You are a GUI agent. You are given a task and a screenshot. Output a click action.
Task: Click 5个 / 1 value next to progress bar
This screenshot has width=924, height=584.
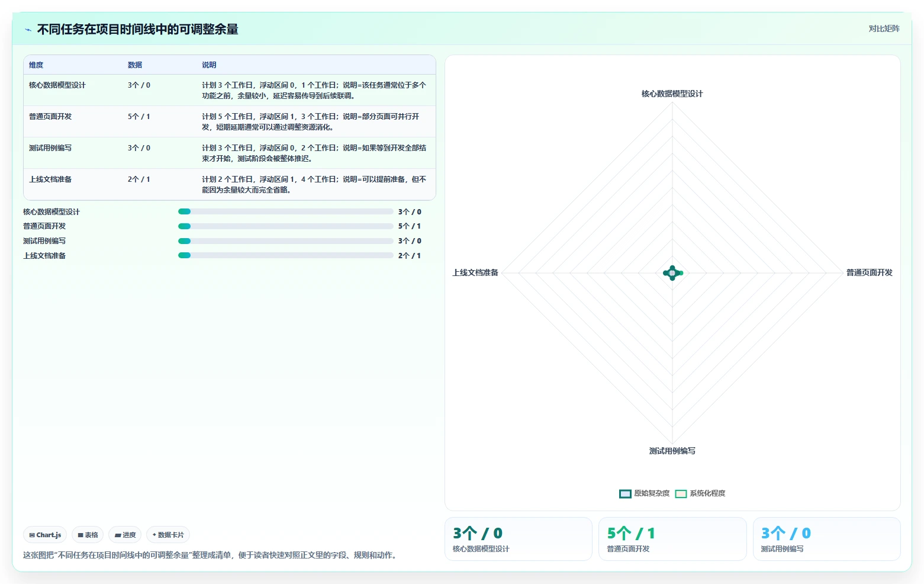click(410, 226)
